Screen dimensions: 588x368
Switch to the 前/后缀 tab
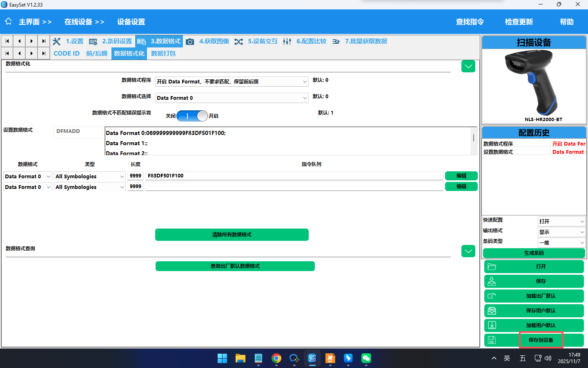pyautogui.click(x=97, y=54)
